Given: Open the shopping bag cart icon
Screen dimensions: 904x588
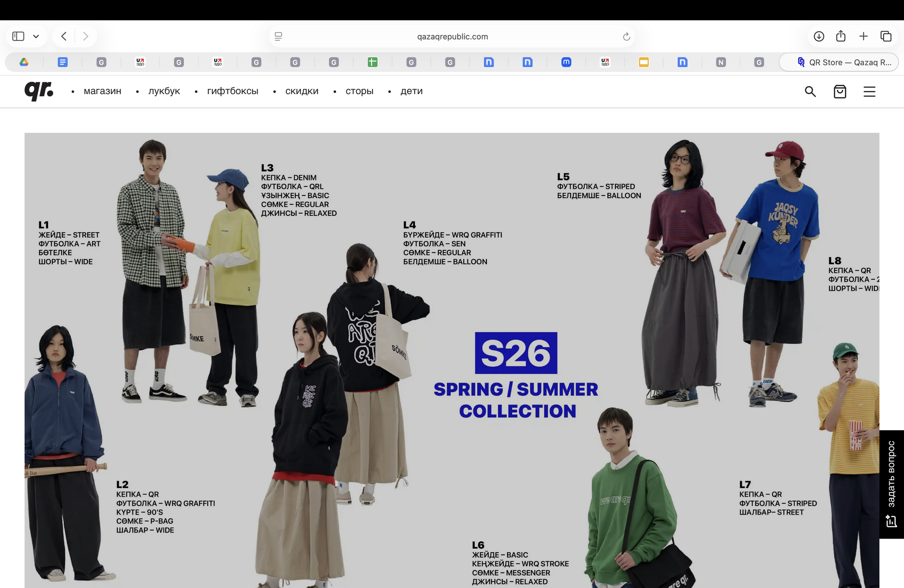Looking at the screenshot, I should 839,91.
